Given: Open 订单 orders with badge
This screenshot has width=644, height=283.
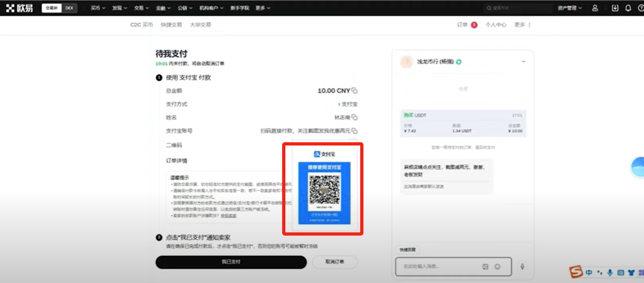Looking at the screenshot, I should [467, 25].
